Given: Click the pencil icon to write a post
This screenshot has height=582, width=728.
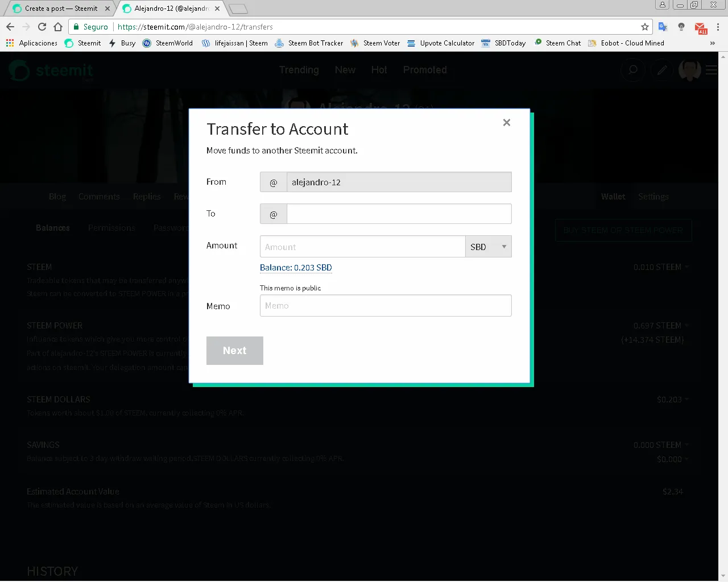Looking at the screenshot, I should coord(662,70).
